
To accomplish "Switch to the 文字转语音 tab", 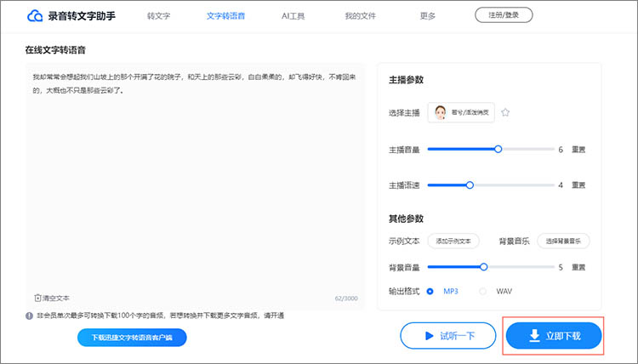I will [225, 16].
